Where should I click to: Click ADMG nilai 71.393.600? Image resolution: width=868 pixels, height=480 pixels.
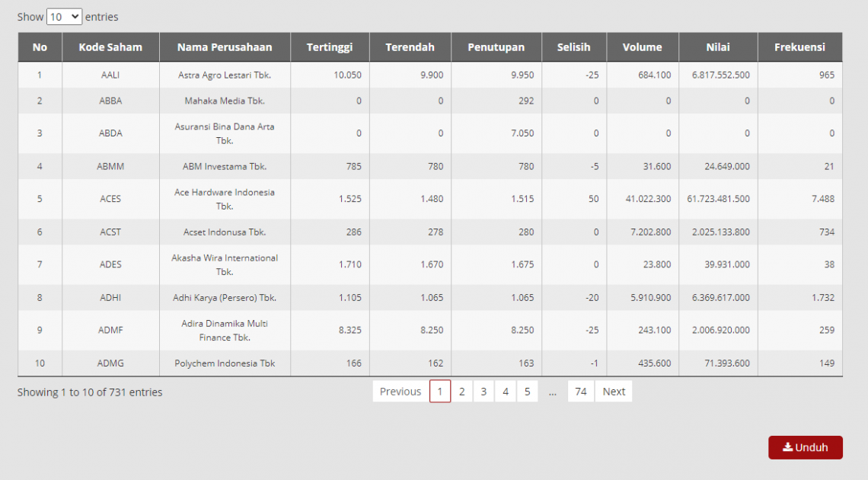tap(727, 363)
